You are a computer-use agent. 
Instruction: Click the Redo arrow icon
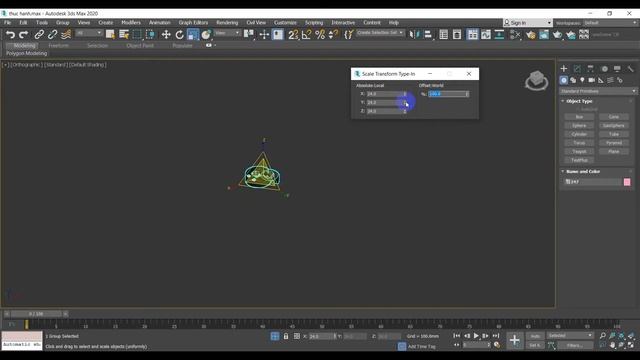(x=24, y=35)
